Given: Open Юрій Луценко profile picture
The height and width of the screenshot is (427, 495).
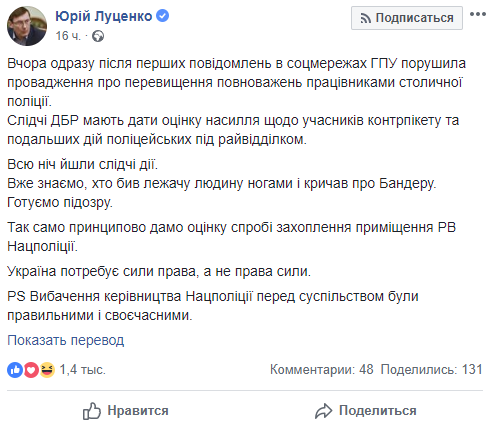Looking at the screenshot, I should [x=27, y=26].
